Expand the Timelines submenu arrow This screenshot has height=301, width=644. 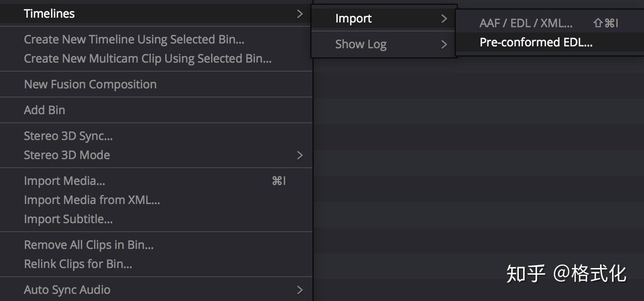point(300,14)
